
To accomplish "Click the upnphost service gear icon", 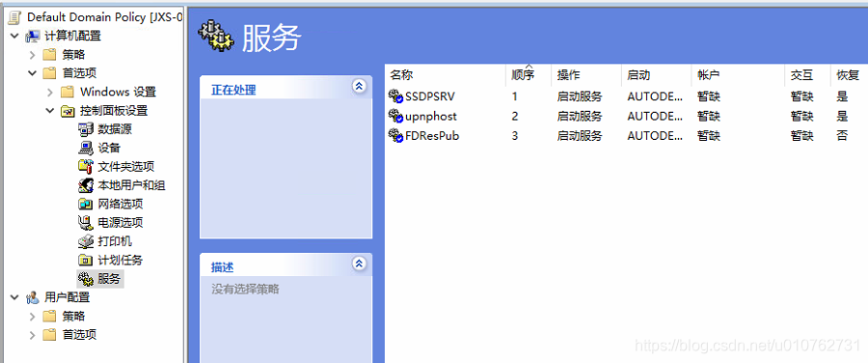I will coord(395,116).
